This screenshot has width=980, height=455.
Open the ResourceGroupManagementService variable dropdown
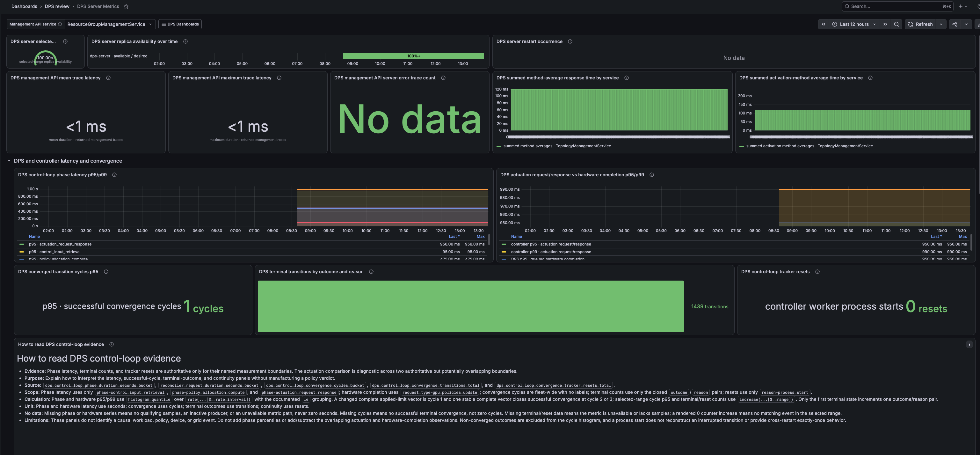(110, 24)
